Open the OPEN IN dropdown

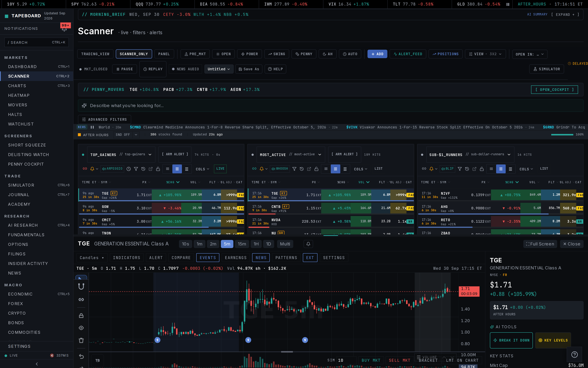point(530,54)
